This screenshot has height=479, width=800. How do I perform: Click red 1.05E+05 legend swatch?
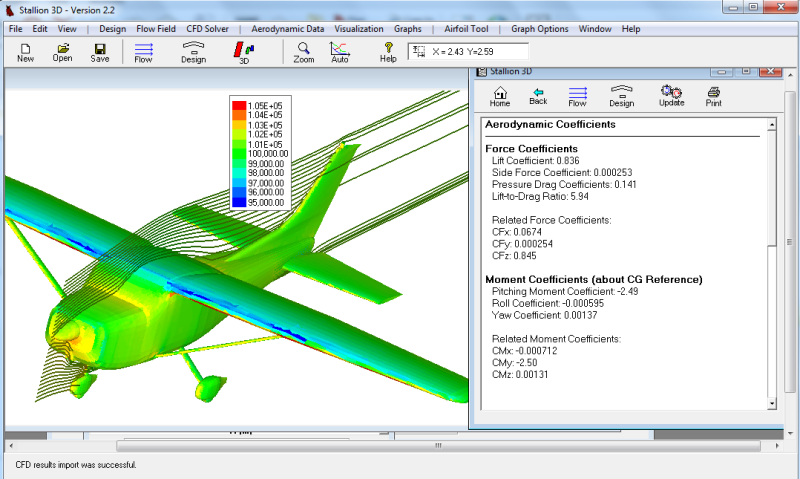(239, 106)
